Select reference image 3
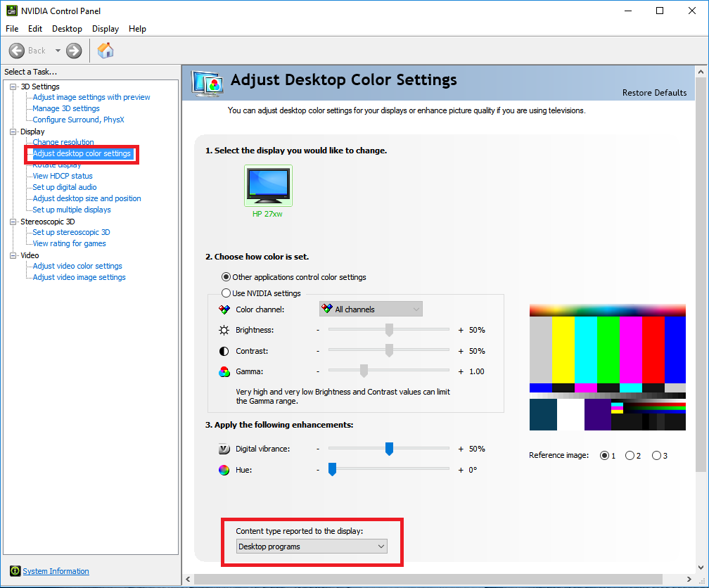Screen dimensions: 709x588 (x=656, y=456)
